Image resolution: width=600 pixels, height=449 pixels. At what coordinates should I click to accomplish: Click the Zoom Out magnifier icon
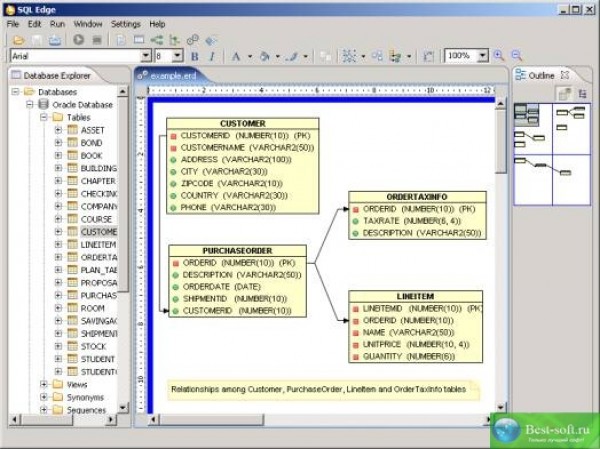(x=517, y=56)
